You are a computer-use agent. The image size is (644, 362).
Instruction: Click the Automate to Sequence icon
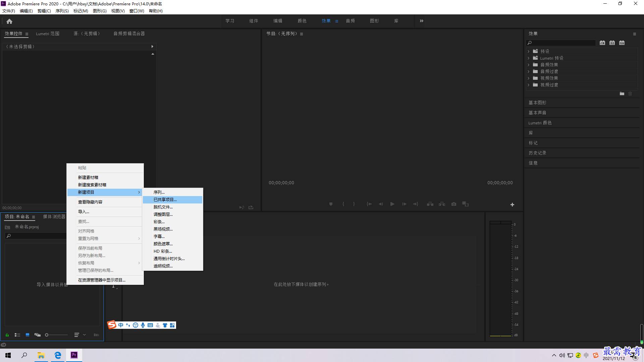pyautogui.click(x=96, y=335)
